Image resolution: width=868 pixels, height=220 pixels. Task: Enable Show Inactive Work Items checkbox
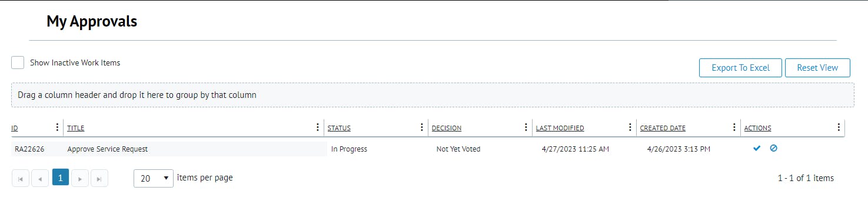(18, 63)
